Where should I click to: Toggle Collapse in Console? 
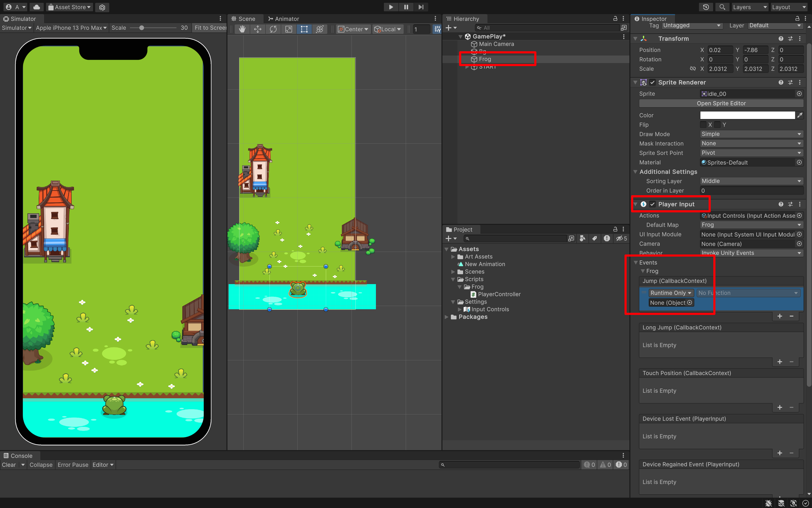[x=41, y=465]
